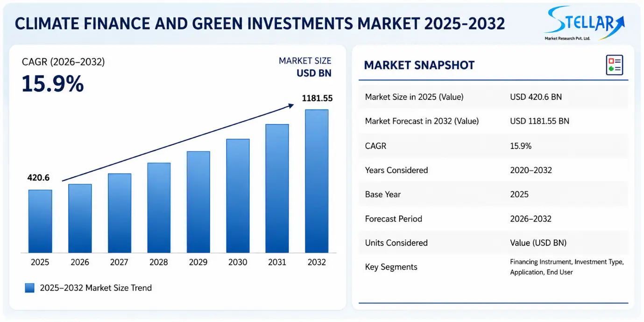This screenshot has height=322, width=644.
Task: Click the 2027 x-axis label
Action: (x=119, y=263)
